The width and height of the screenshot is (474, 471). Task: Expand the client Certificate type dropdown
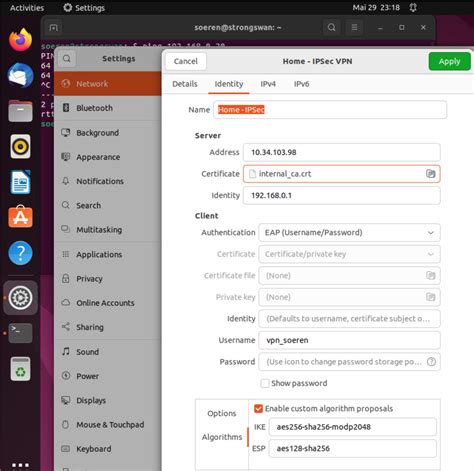click(x=349, y=254)
